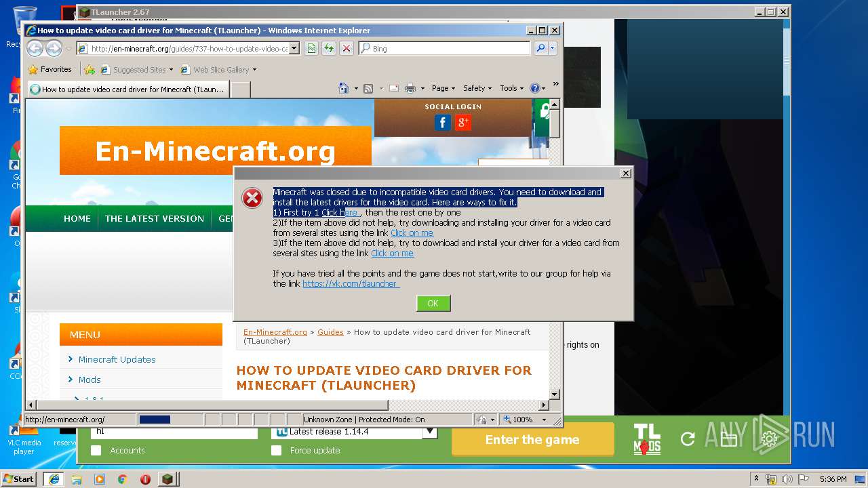868x488 pixels.
Task: Click the Guides breadcrumb link
Action: 330,332
